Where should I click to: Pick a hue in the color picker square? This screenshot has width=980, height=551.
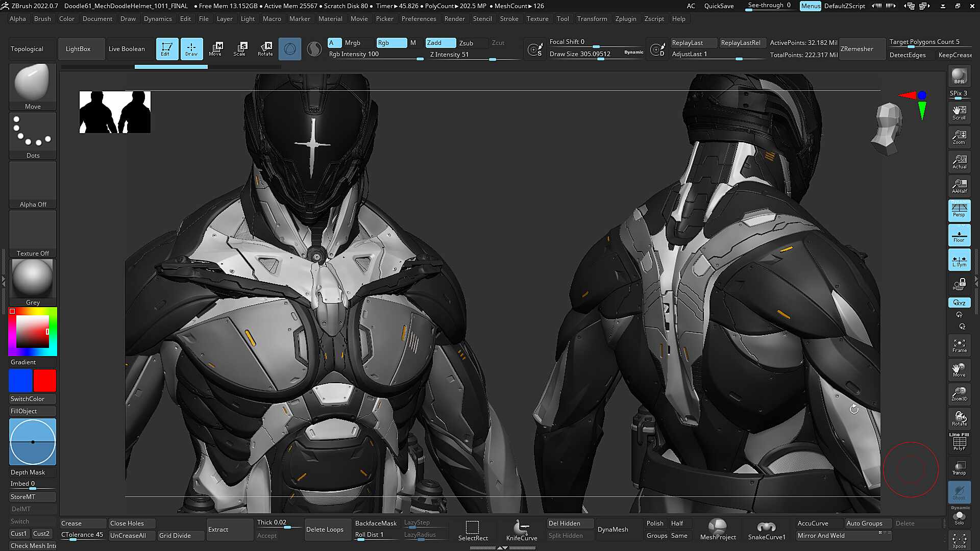(x=33, y=332)
